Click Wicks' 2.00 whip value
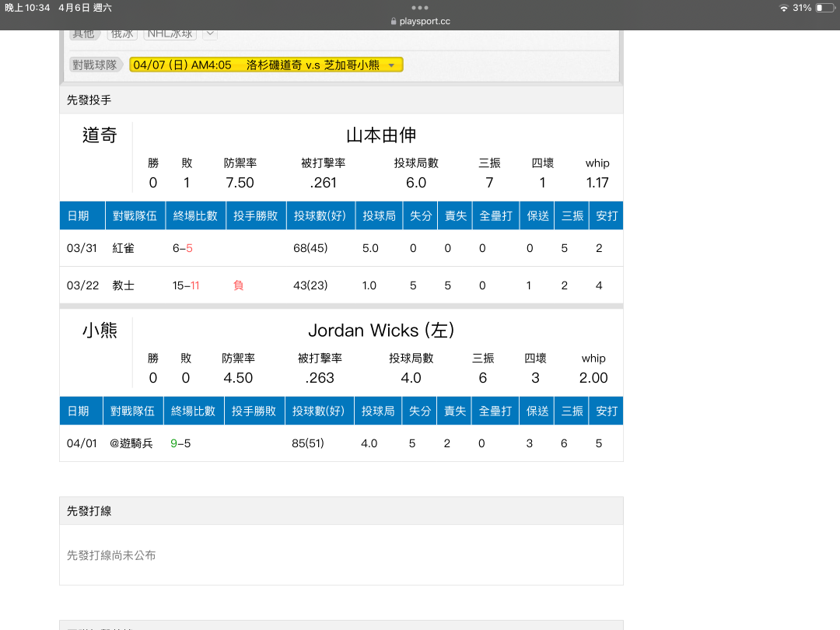Screen dimensions: 840x630 [593, 378]
